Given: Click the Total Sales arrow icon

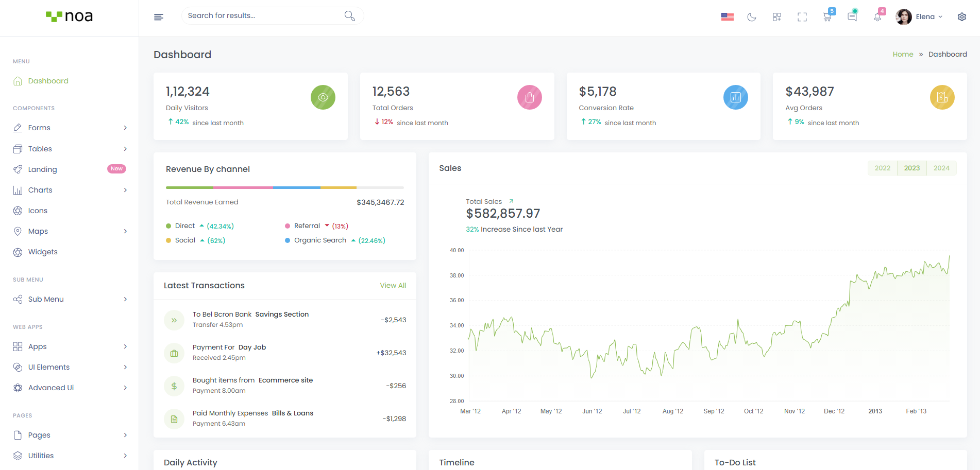Looking at the screenshot, I should coord(511,201).
